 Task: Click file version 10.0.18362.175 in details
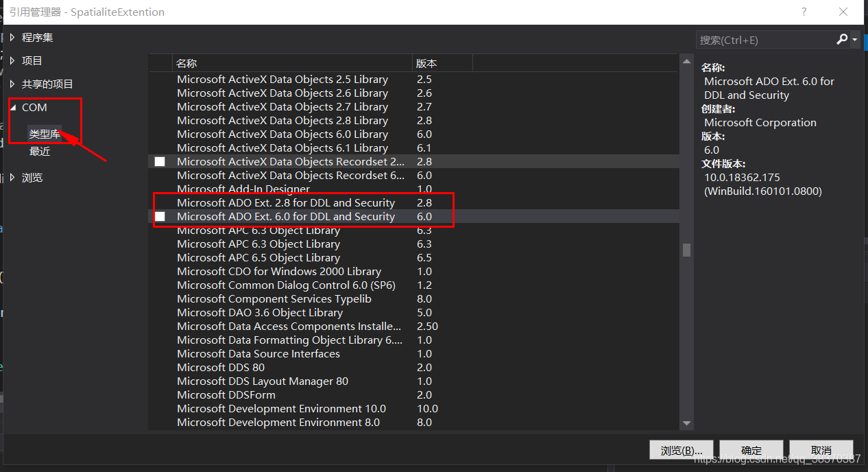[x=742, y=178]
